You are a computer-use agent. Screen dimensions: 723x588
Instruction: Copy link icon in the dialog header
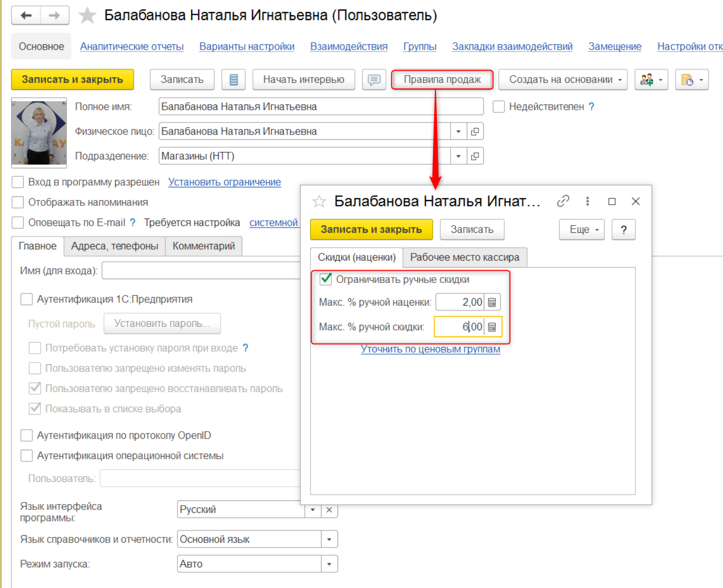pos(563,201)
